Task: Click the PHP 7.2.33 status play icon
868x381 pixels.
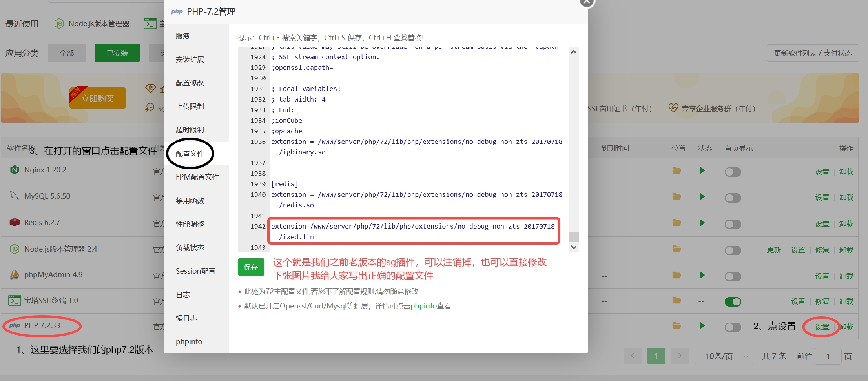Action: point(702,326)
